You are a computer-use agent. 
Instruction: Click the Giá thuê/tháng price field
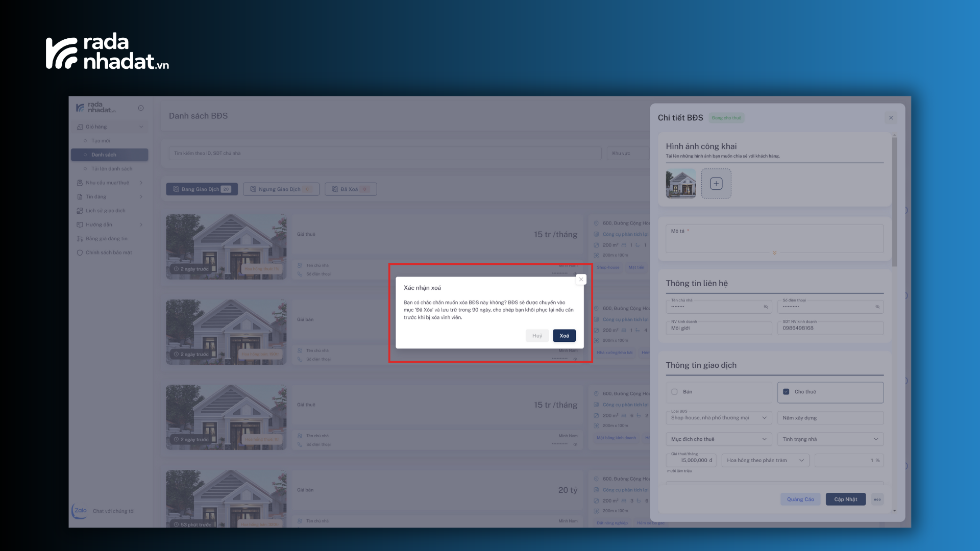click(691, 460)
